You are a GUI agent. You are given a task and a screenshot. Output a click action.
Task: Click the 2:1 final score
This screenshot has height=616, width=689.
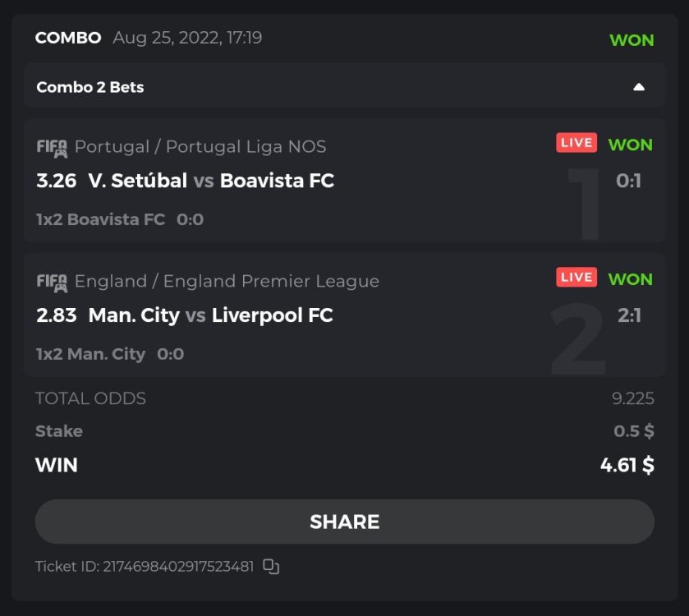pos(629,315)
